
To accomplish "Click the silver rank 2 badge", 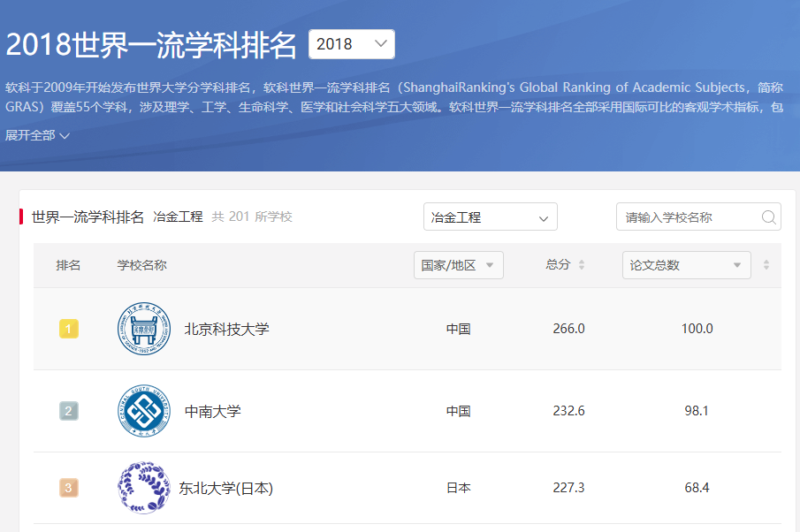I will [69, 411].
